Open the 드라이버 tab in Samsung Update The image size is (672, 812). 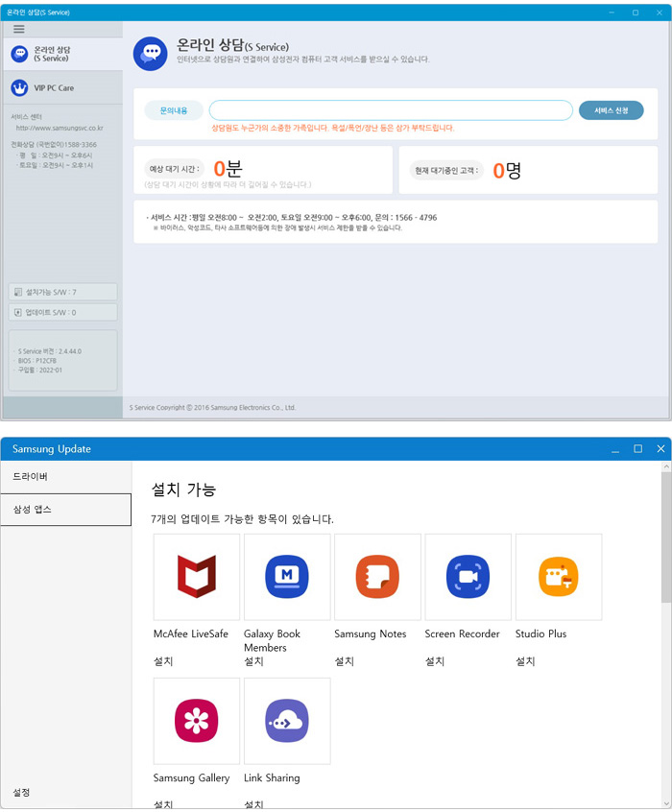[x=66, y=476]
